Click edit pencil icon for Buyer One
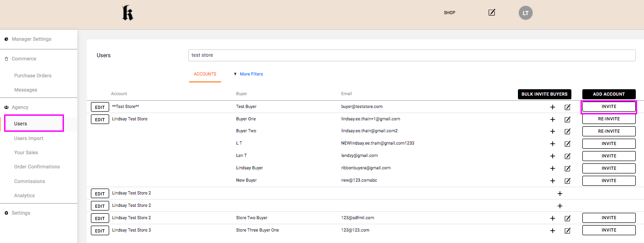 click(x=567, y=119)
